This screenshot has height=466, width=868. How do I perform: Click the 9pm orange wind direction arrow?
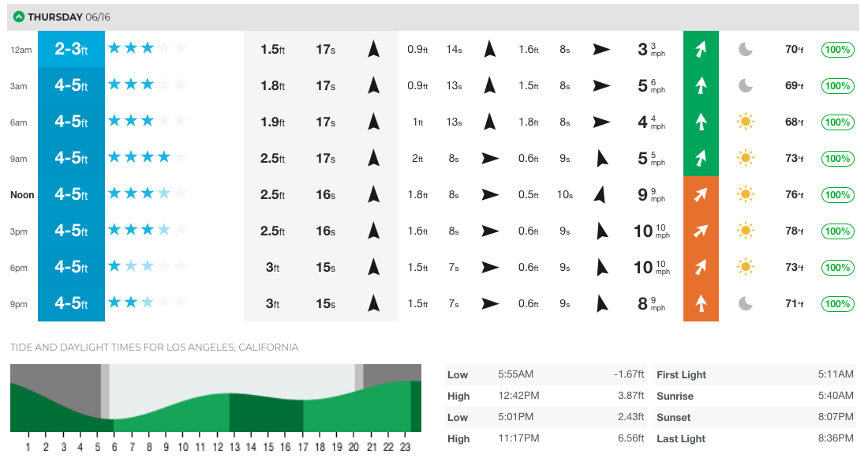(x=701, y=303)
